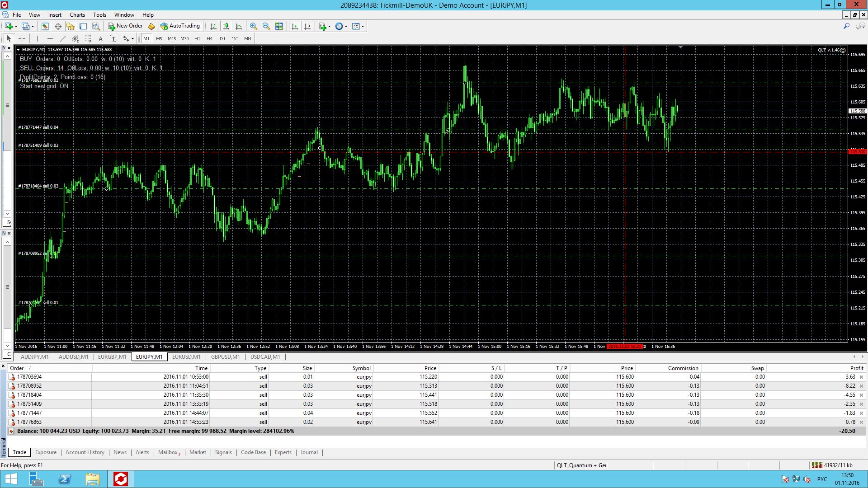Click the New Chart icon
The height and width of the screenshot is (488, 868).
9,26
